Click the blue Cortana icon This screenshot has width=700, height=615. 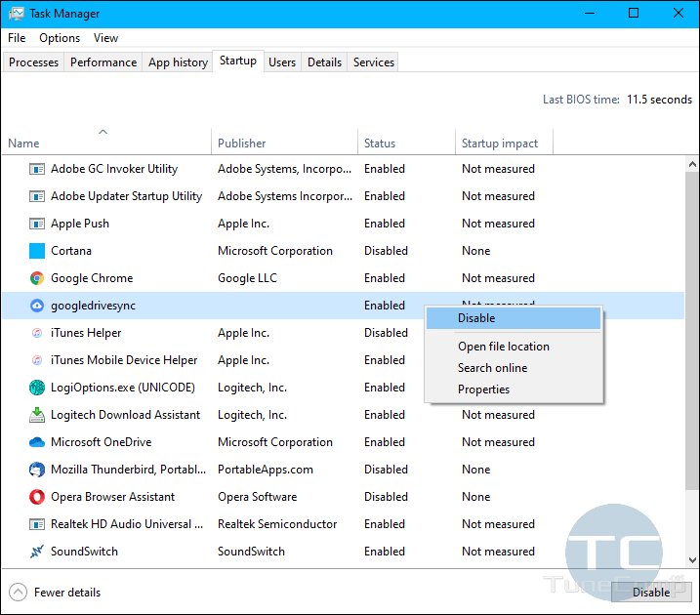coord(37,251)
